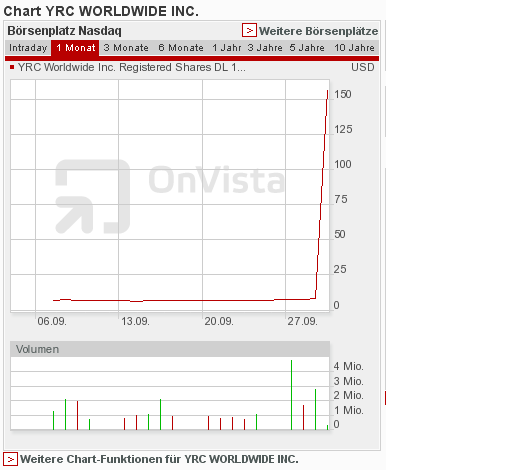Click the Chart YRC WORLDWIDE INC. title
This screenshot has height=470, width=512.
tap(101, 11)
